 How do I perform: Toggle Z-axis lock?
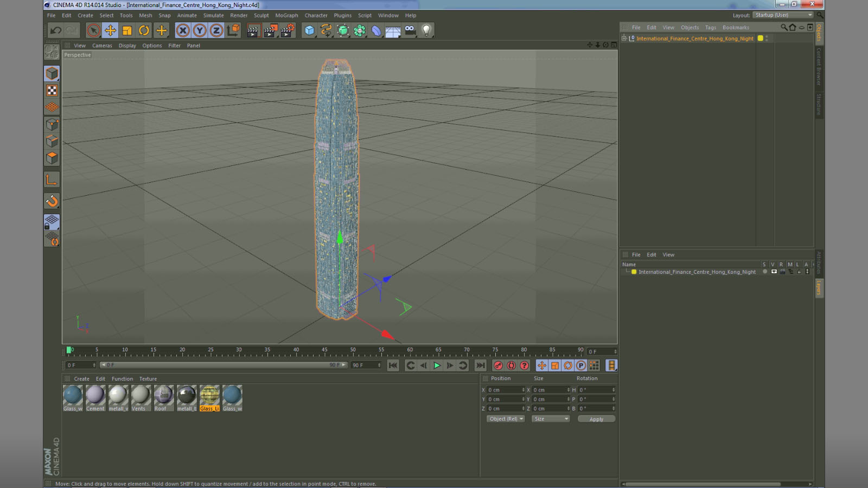(216, 30)
